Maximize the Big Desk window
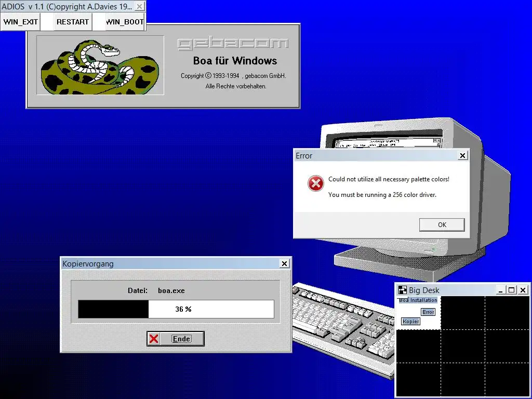This screenshot has width=532, height=399. tap(511, 290)
